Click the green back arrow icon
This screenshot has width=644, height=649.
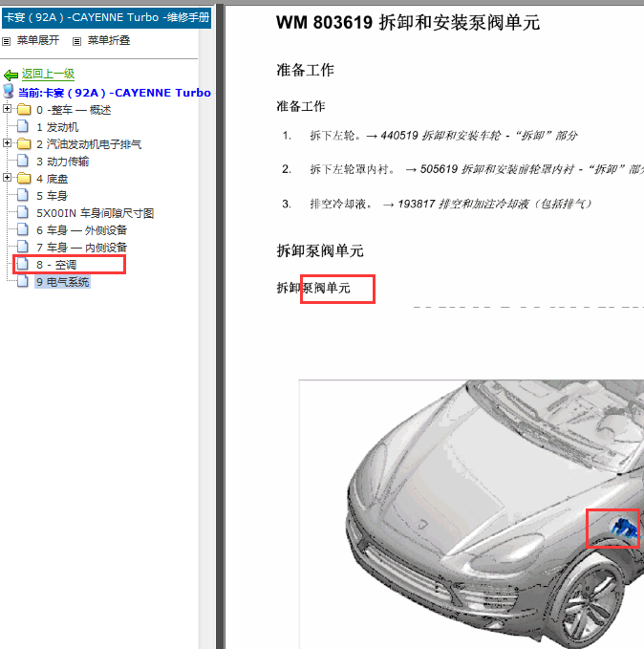click(x=11, y=75)
